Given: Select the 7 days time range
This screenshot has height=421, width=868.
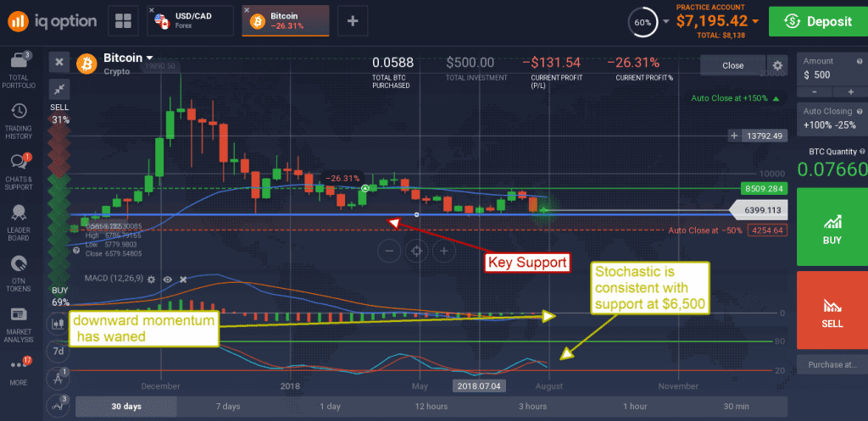Looking at the screenshot, I should click(x=228, y=407).
